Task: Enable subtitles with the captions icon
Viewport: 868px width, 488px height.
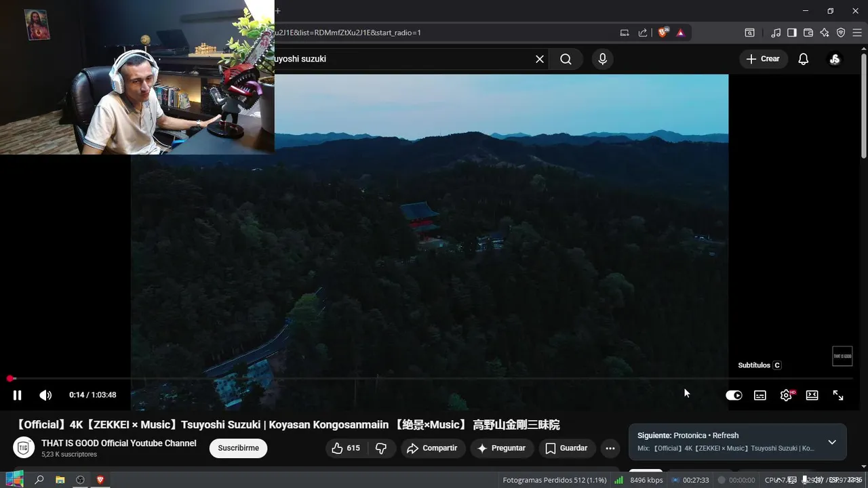Action: pos(760,395)
